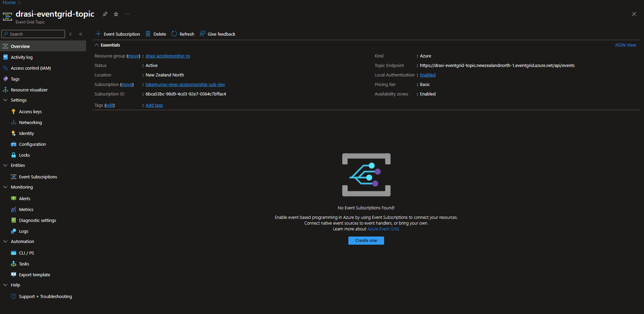
Task: Click the Subscription ID value
Action: coord(186,94)
